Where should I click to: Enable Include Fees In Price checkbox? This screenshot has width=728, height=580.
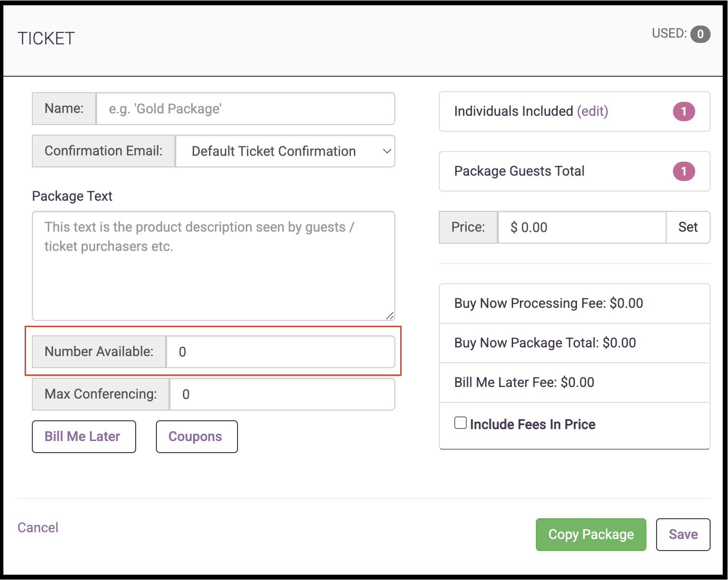point(461,423)
